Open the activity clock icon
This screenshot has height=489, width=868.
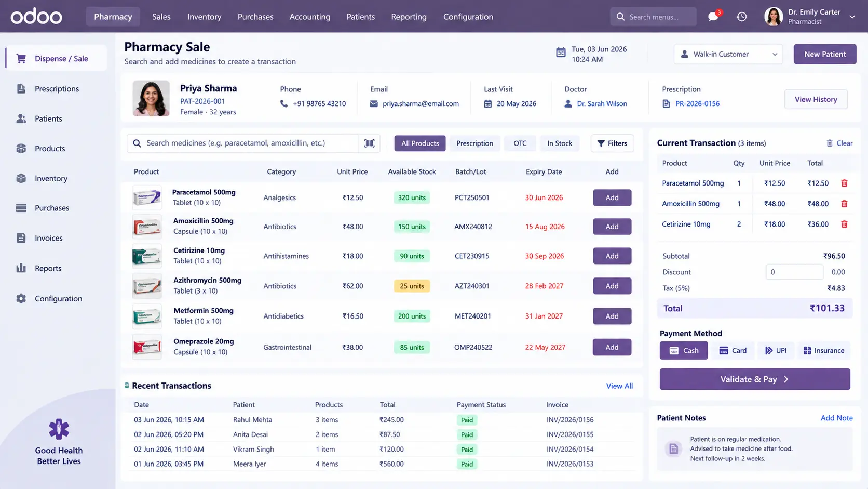tap(742, 17)
